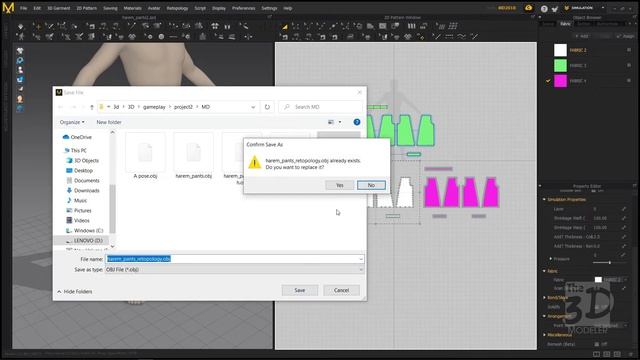Click the Select/Move tool in 3D toolbar
This screenshot has width=640, height=360.
pos(37,27)
